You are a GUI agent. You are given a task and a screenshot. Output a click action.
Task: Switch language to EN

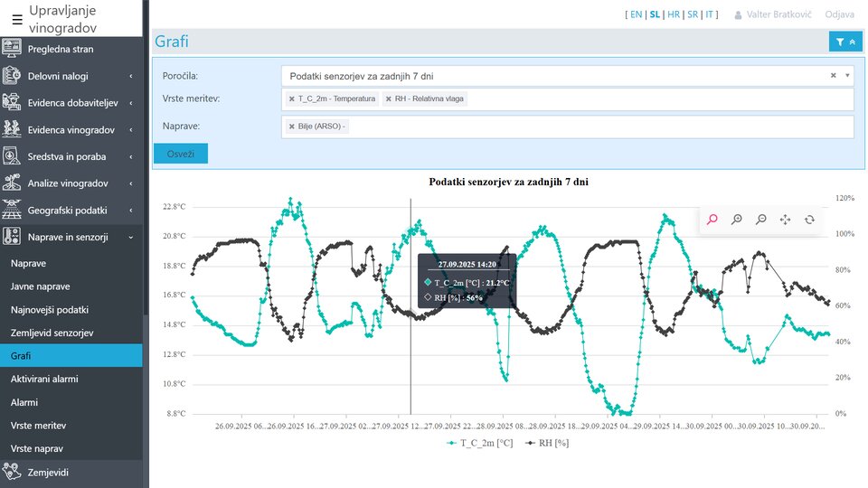(636, 14)
